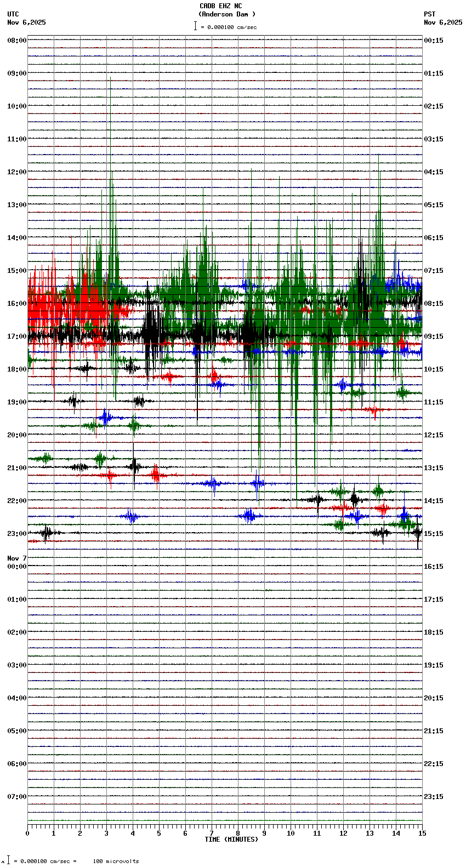Click the '20:00' UTC time label
Viewport: 466px width, 868px height.
[x=17, y=435]
